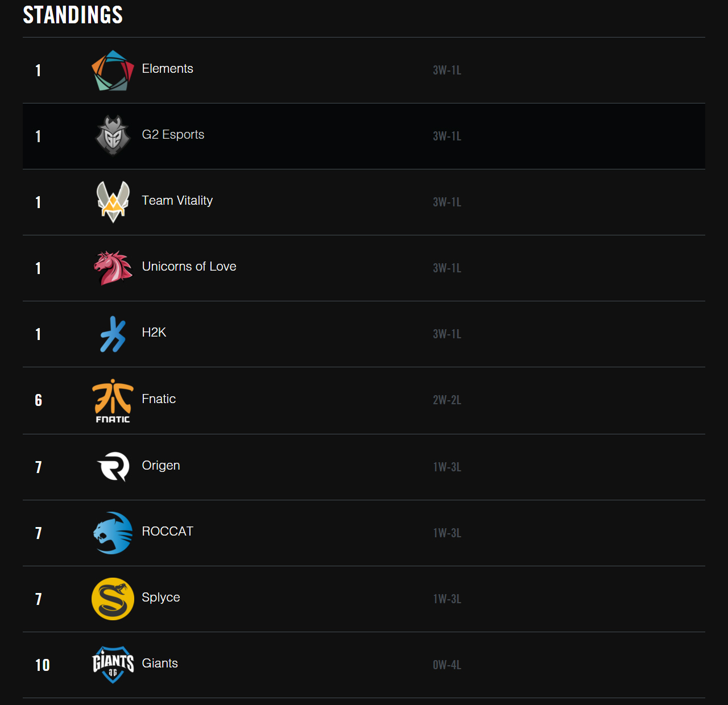Click the Unicorns of Love logo

pos(113,268)
